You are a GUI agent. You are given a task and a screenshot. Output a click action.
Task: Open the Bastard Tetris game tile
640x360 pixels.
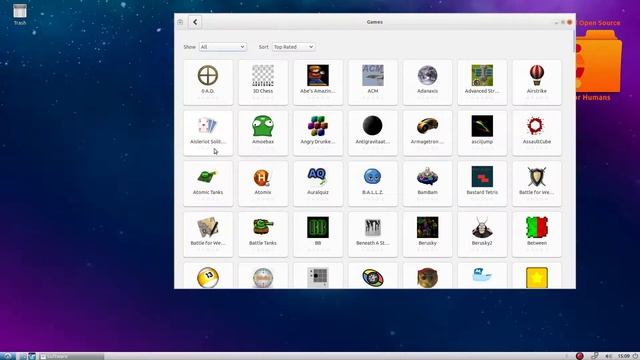(x=482, y=184)
